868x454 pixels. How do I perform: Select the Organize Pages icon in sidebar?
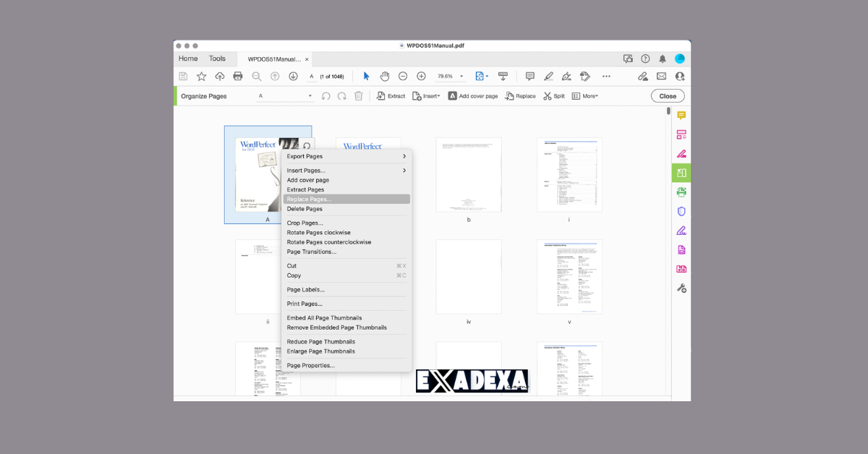click(681, 173)
